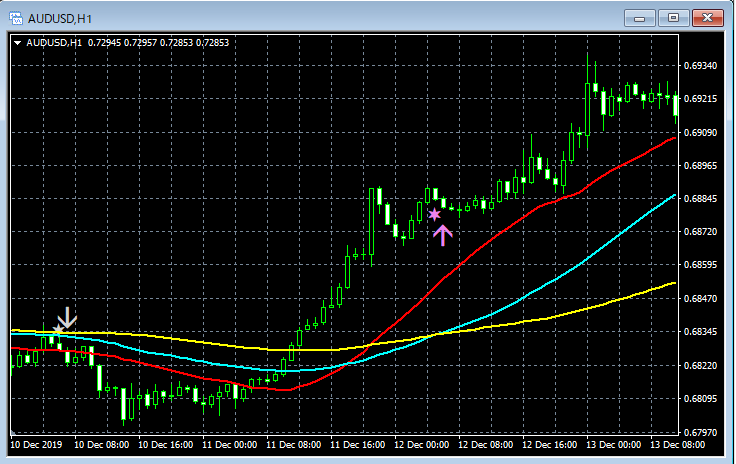Click the 12 Dec 08:00 time label
This screenshot has height=464, width=736.
[485, 445]
